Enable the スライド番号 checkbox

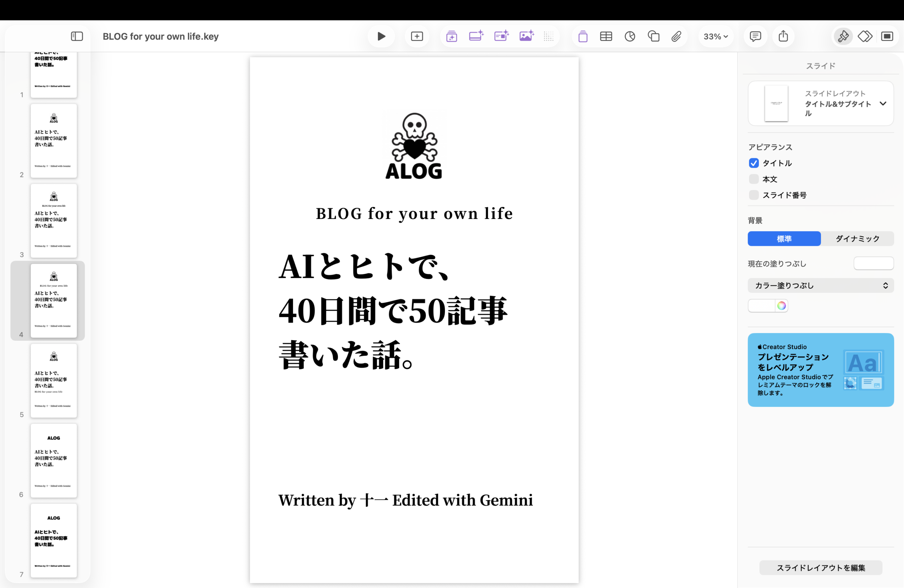point(754,195)
